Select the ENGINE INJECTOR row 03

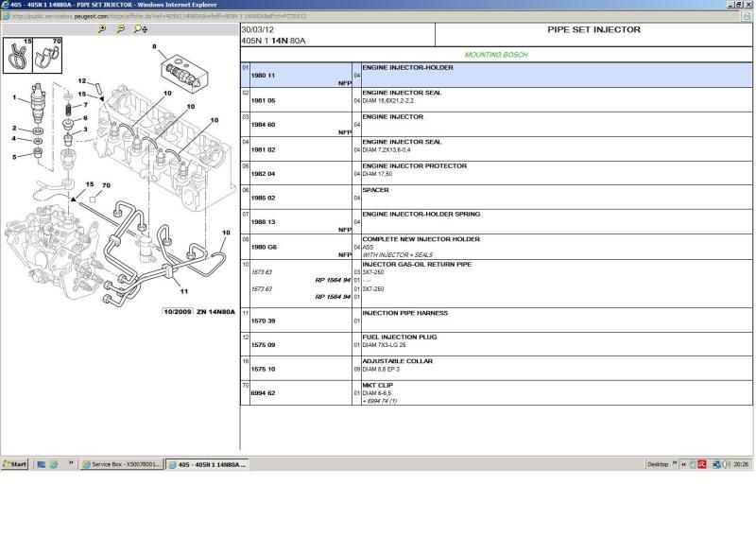point(496,125)
